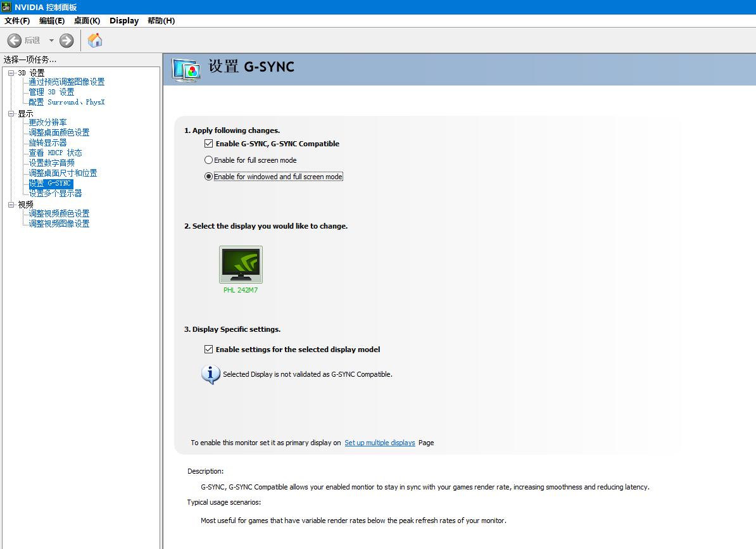Select 设置多个显示器 in the task tree
This screenshot has height=549, width=756.
tap(57, 193)
